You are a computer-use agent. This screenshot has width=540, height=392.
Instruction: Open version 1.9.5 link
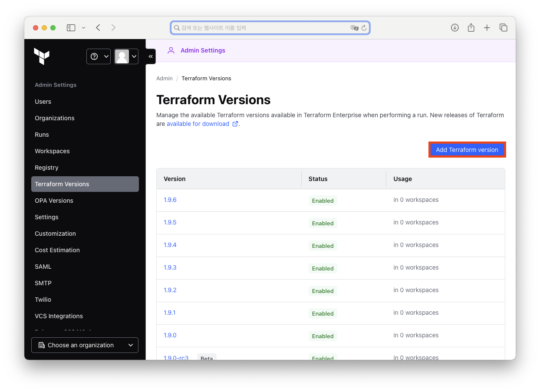170,222
